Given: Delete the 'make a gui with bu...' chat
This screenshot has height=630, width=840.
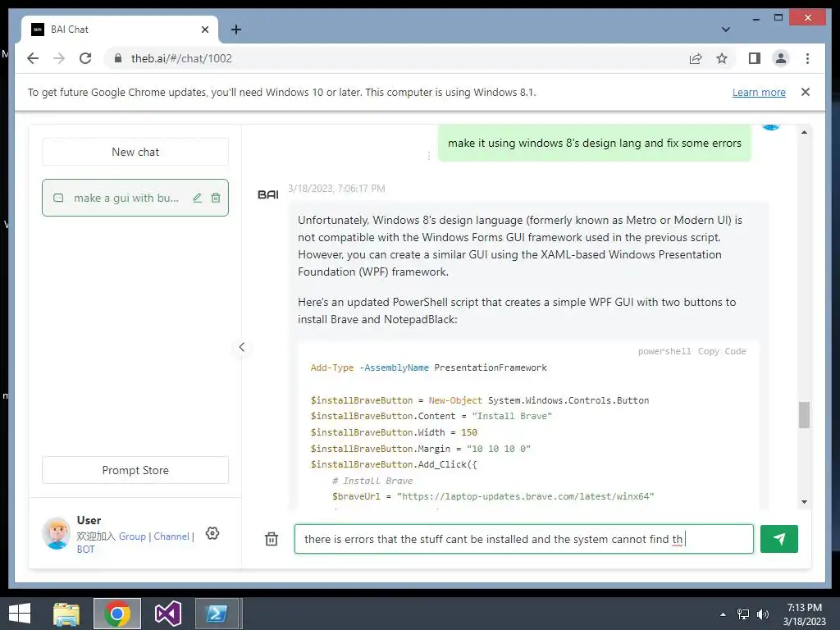Looking at the screenshot, I should [x=216, y=198].
